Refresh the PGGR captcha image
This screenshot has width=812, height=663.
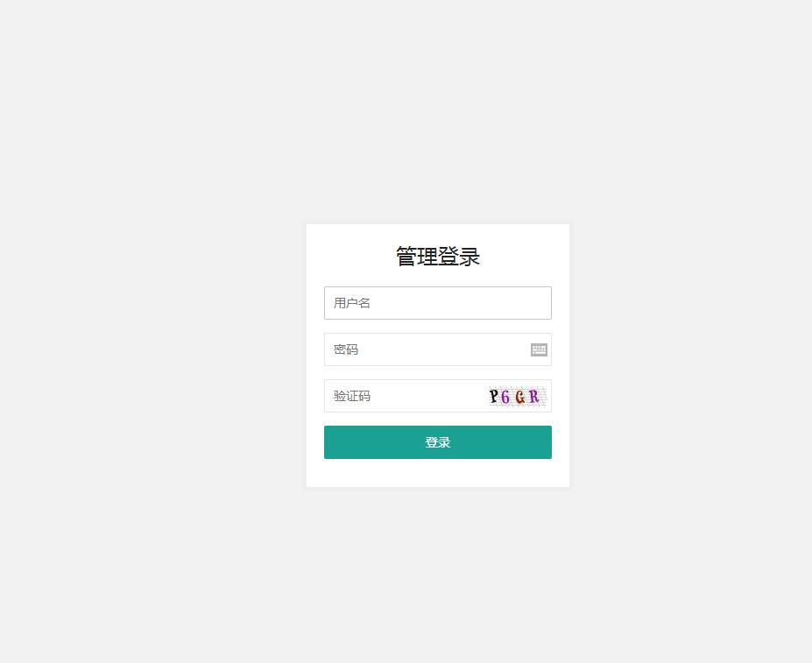click(518, 396)
